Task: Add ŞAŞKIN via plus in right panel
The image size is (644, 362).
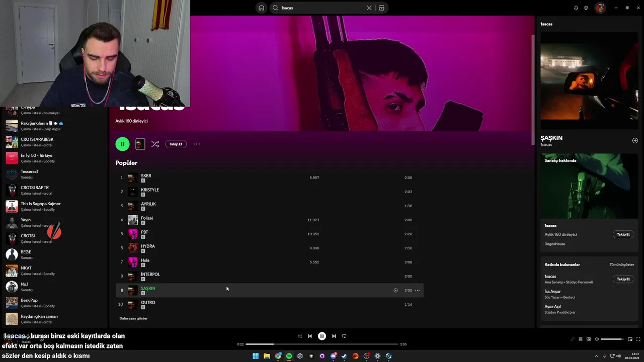Action: (635, 141)
